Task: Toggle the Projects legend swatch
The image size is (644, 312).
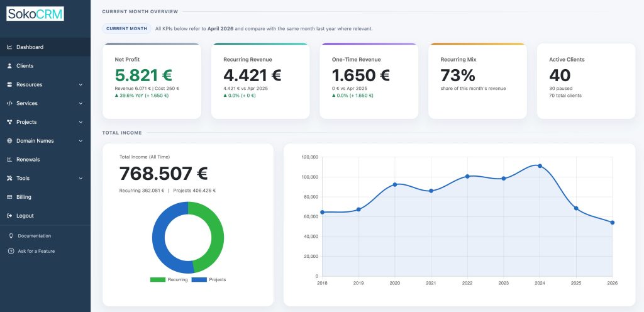Action: pos(199,279)
